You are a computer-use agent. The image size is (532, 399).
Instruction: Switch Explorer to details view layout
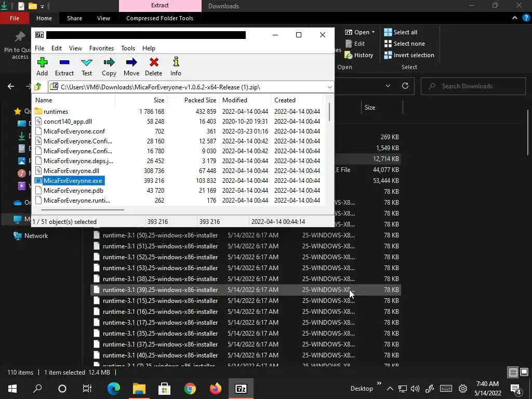point(513,373)
